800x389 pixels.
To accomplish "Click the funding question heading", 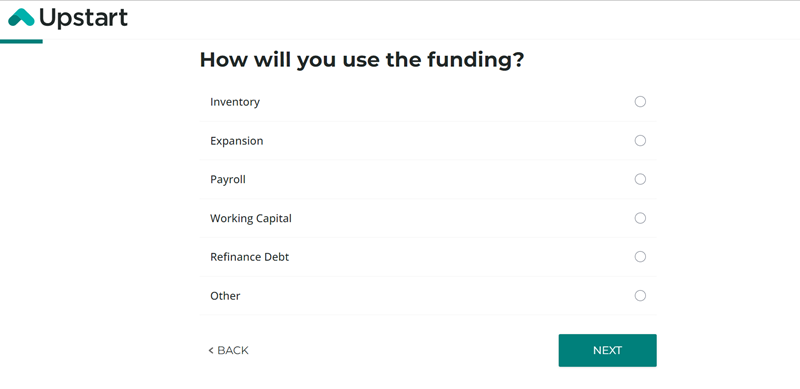I will click(x=362, y=60).
